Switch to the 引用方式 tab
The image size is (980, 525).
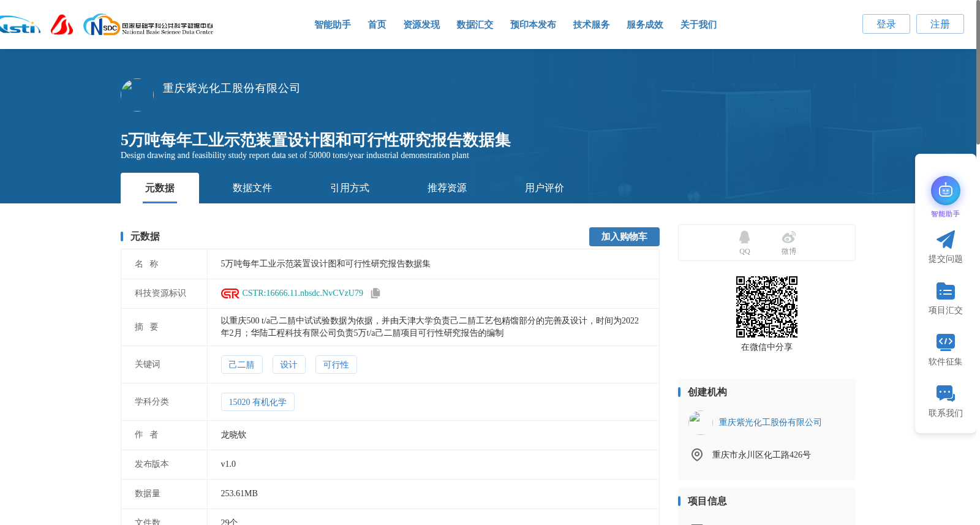pos(350,188)
